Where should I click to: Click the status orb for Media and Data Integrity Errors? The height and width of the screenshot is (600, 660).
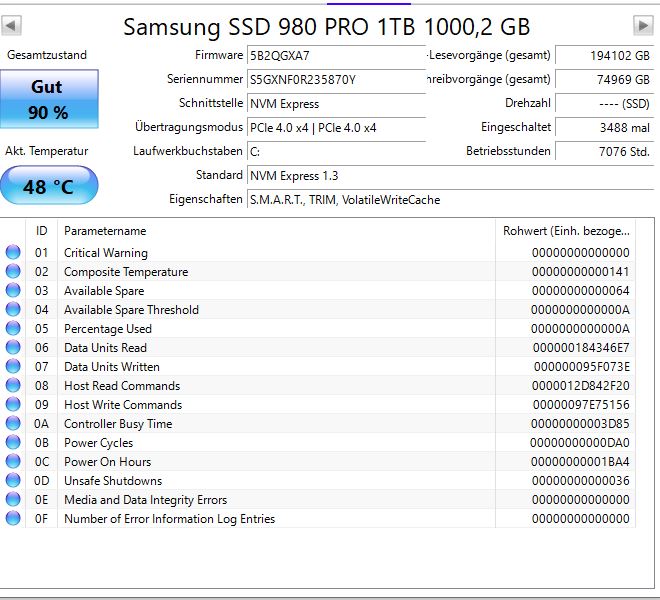click(x=13, y=499)
